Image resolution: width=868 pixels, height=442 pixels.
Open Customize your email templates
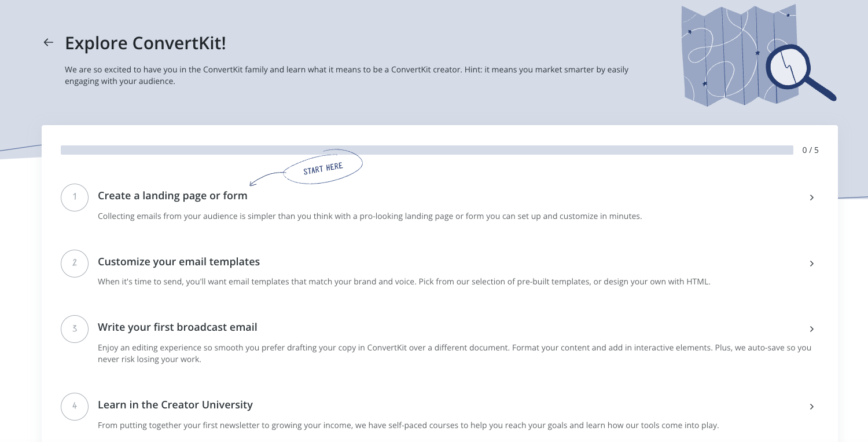[179, 262]
